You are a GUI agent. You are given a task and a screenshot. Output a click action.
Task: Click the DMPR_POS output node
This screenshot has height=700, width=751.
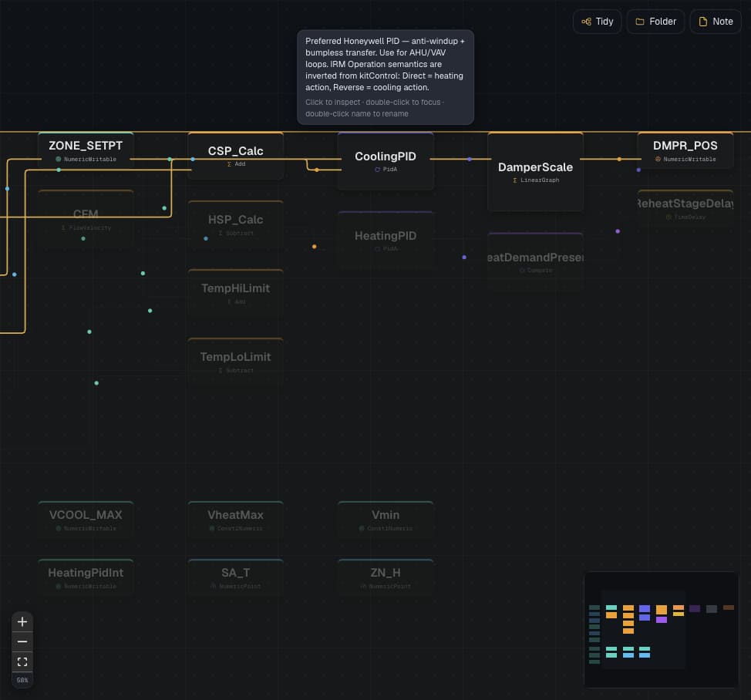click(685, 150)
